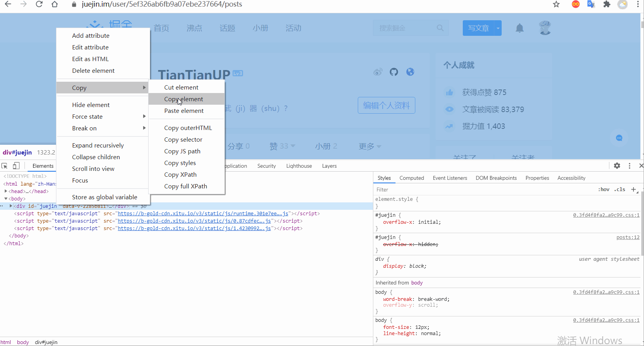644x346 pixels.
Task: Open the 写文章 dropdown arrow
Action: pyautogui.click(x=498, y=28)
